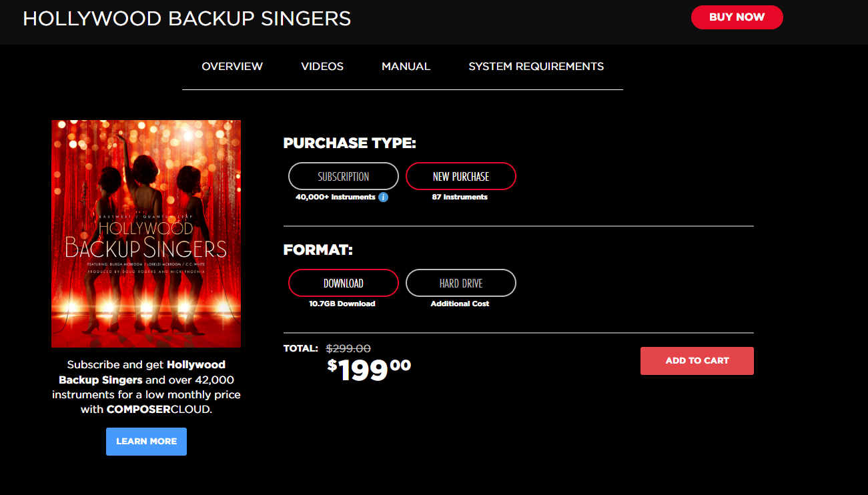Click the 87 Instruments label
The height and width of the screenshot is (495, 868).
tap(460, 197)
